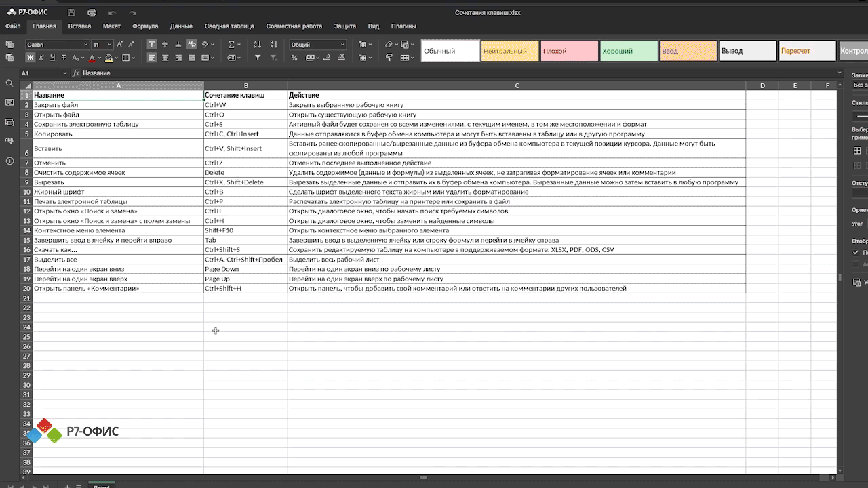
Task: Click the Clear eraser icon
Action: (389, 44)
